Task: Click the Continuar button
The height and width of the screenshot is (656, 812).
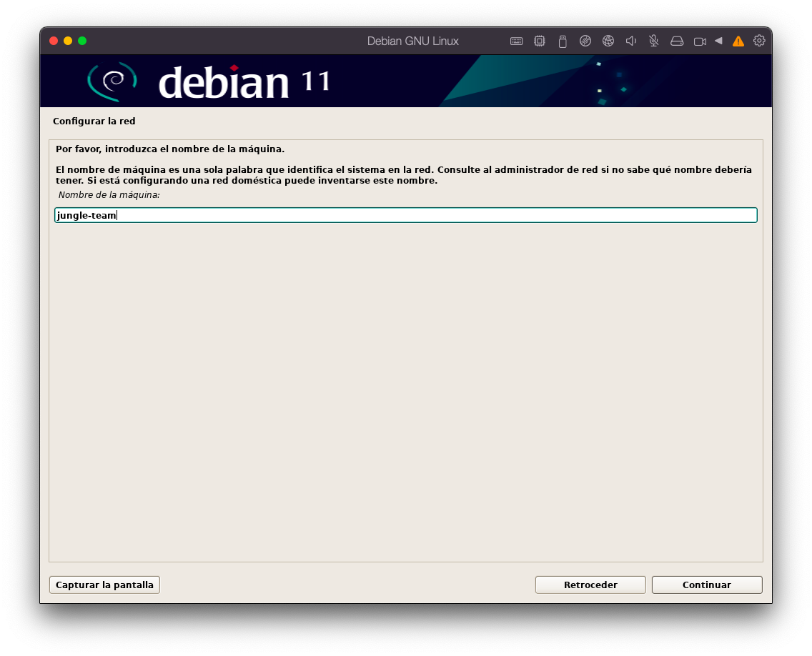Action: 707,585
